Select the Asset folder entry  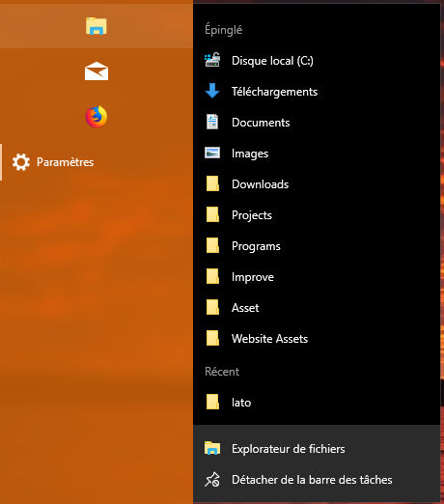tap(317, 308)
